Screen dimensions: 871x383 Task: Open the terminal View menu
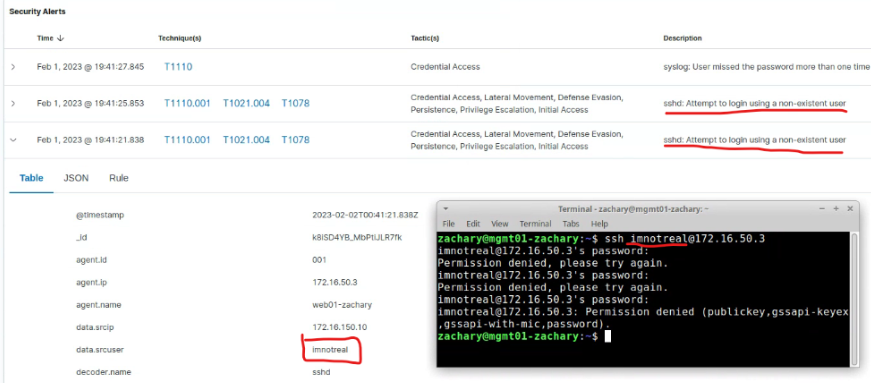[499, 224]
